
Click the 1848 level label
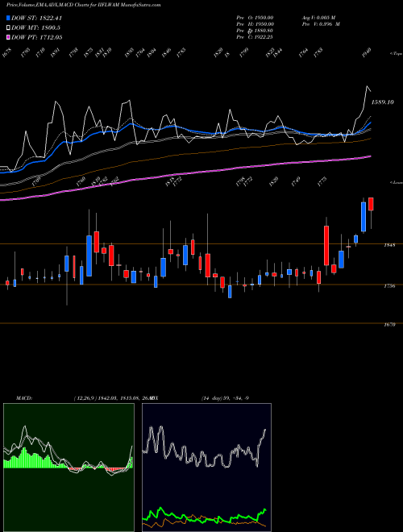(389, 245)
